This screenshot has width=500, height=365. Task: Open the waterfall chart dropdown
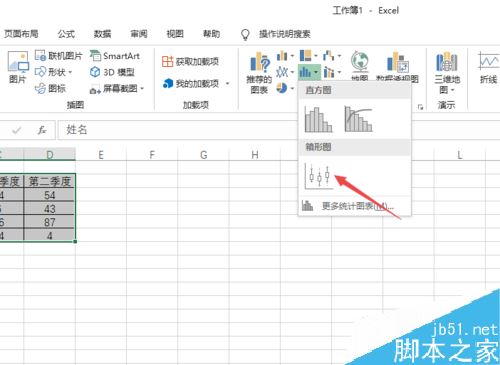tap(332, 56)
